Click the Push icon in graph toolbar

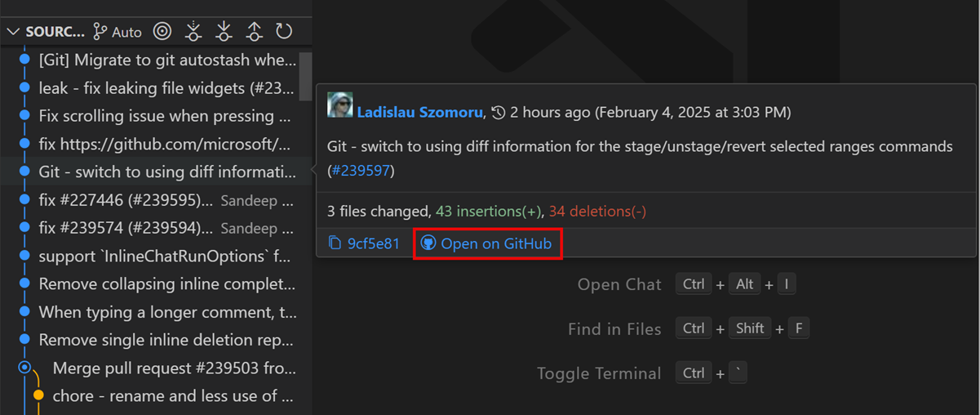click(255, 32)
